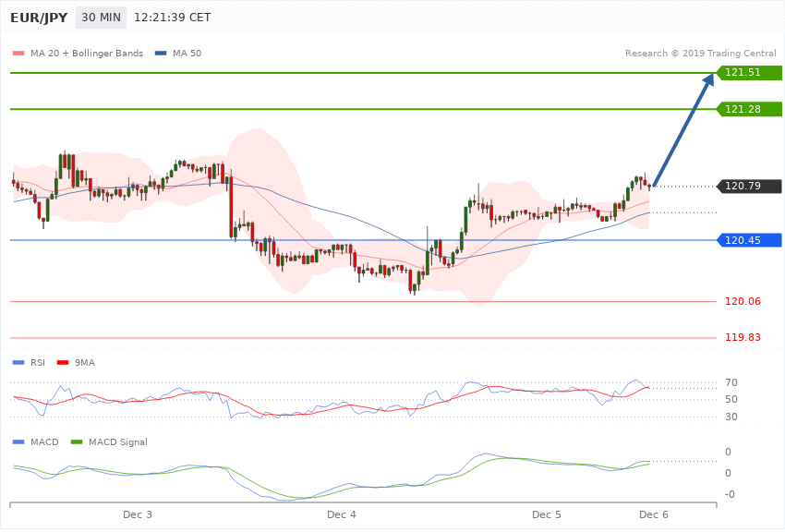This screenshot has height=532, width=785.
Task: Click the EUR/JPY symbol title
Action: pos(39,18)
